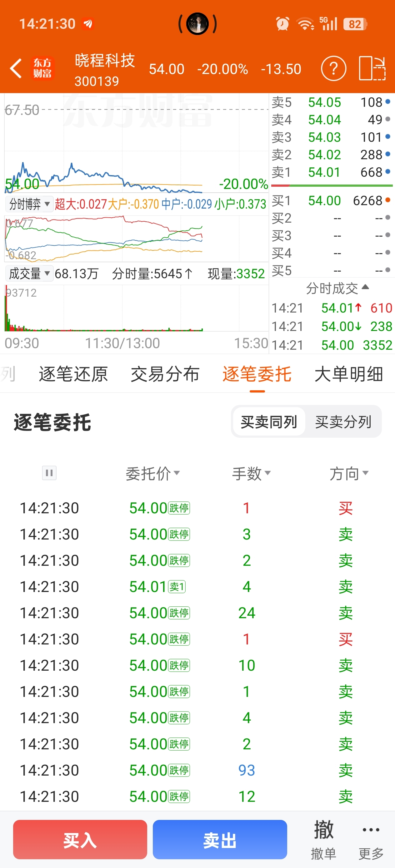
Task: Switch to the 大单明细 tab
Action: [x=348, y=374]
